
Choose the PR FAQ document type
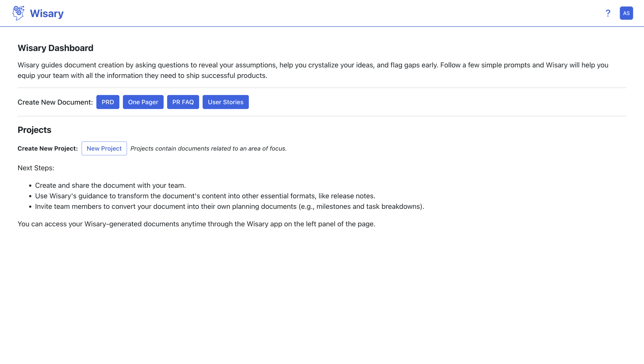pyautogui.click(x=183, y=102)
